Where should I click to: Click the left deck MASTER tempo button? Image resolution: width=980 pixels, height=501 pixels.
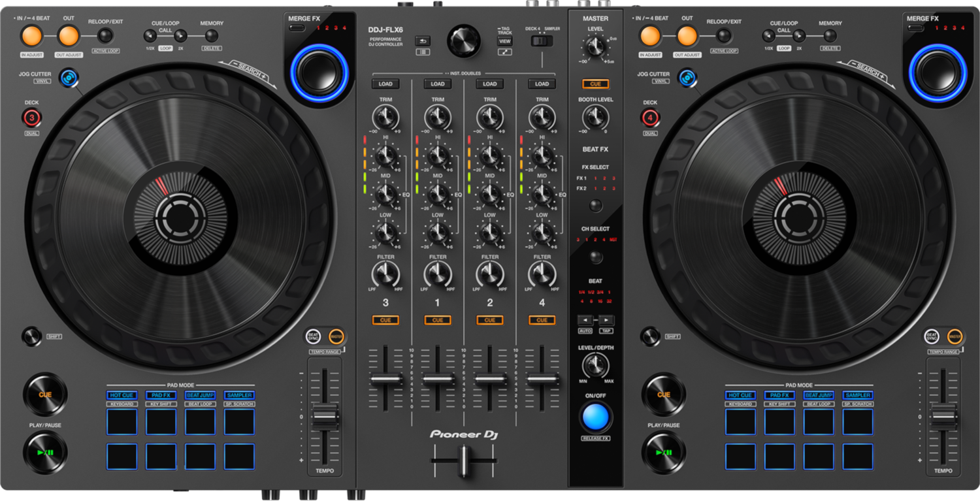(x=336, y=336)
